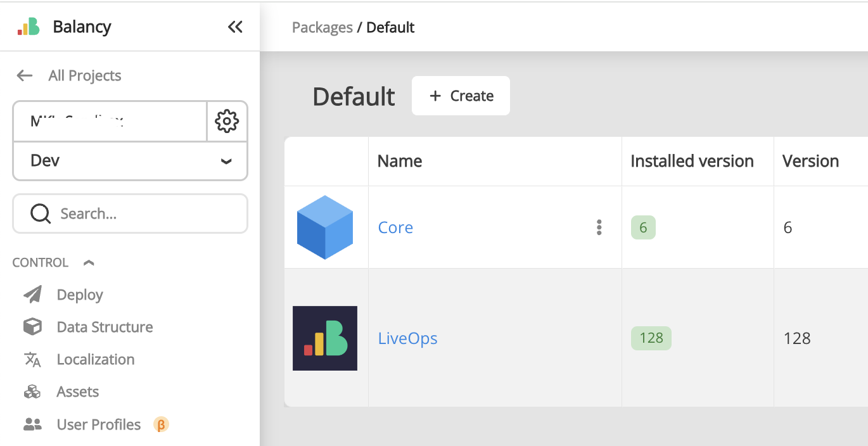868x446 pixels.
Task: Open the Assets menu item
Action: (78, 392)
